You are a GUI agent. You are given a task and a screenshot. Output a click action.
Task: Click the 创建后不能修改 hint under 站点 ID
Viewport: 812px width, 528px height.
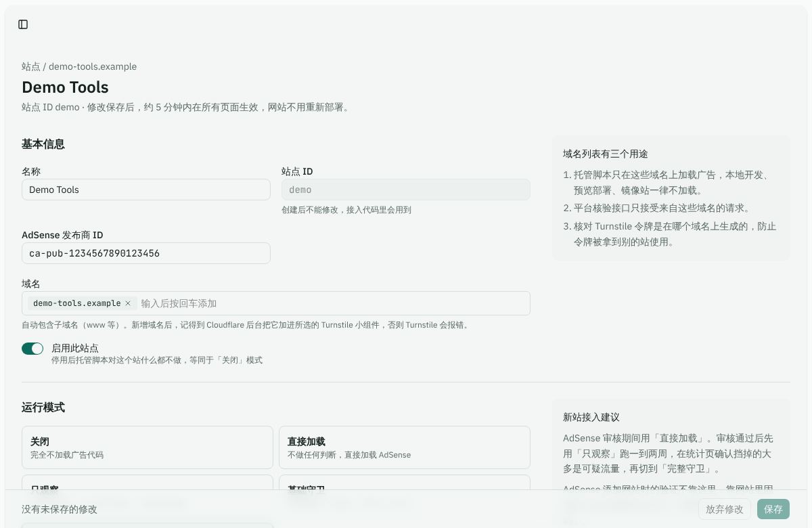pyautogui.click(x=346, y=210)
